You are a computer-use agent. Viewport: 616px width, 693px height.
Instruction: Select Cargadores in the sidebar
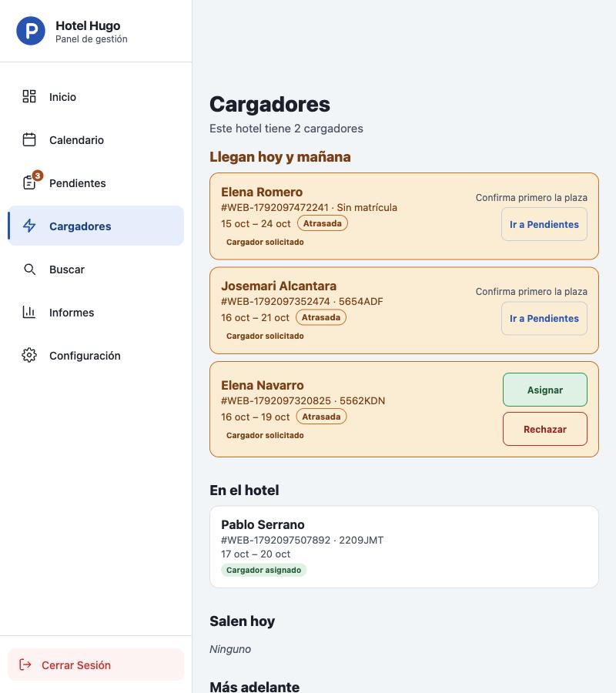(x=96, y=226)
